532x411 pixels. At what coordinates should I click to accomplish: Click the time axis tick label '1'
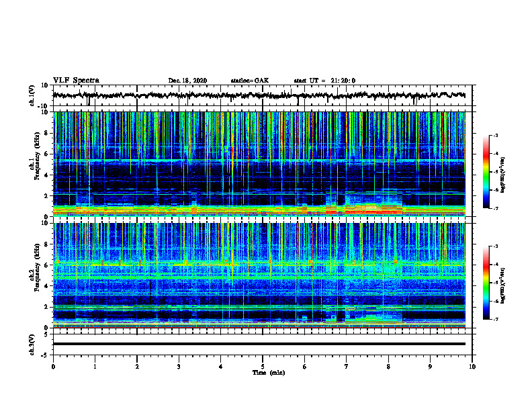95,367
